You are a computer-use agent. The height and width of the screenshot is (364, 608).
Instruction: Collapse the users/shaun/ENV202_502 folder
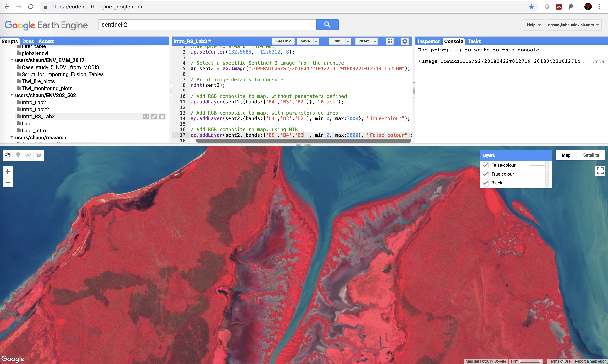point(11,95)
